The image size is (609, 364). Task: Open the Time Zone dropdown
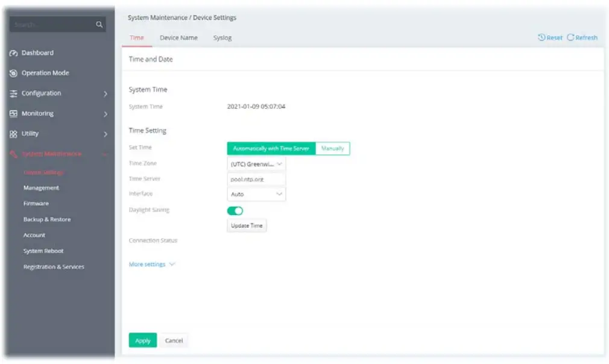tap(256, 164)
